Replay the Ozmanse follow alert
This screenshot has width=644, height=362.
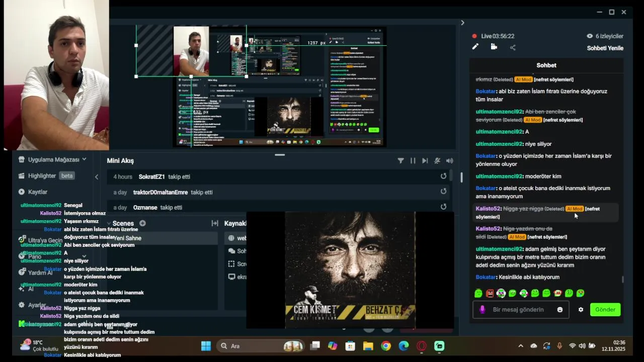tap(443, 207)
